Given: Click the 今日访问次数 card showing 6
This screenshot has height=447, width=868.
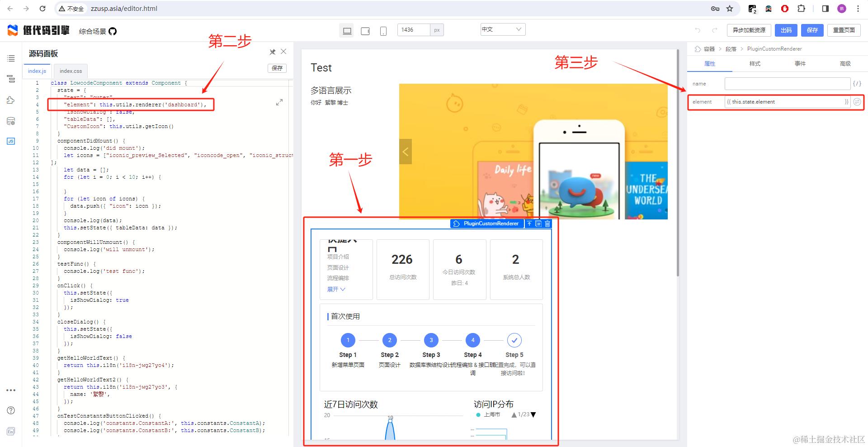Looking at the screenshot, I should click(459, 270).
